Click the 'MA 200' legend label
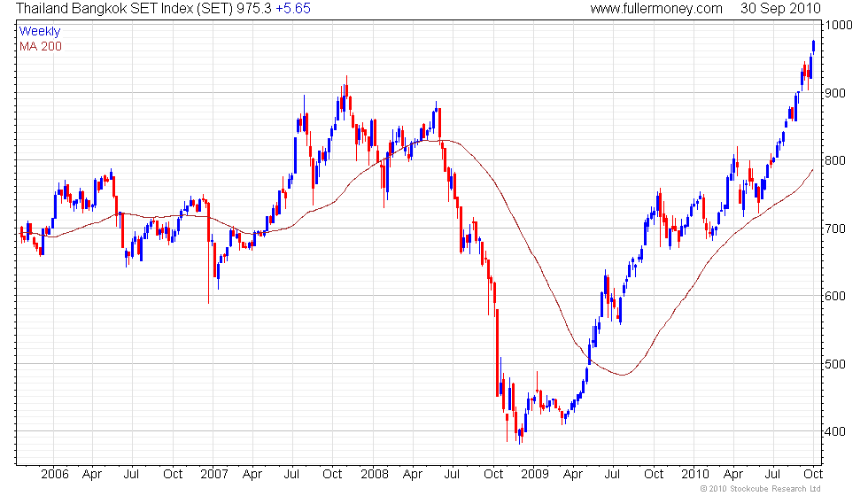Image resolution: width=868 pixels, height=496 pixels. [x=41, y=46]
